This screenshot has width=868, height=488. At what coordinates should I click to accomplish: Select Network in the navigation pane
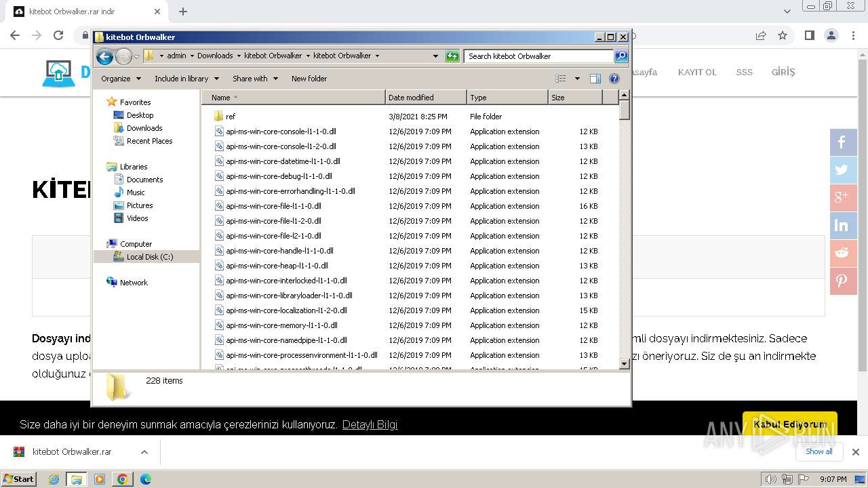pos(134,283)
